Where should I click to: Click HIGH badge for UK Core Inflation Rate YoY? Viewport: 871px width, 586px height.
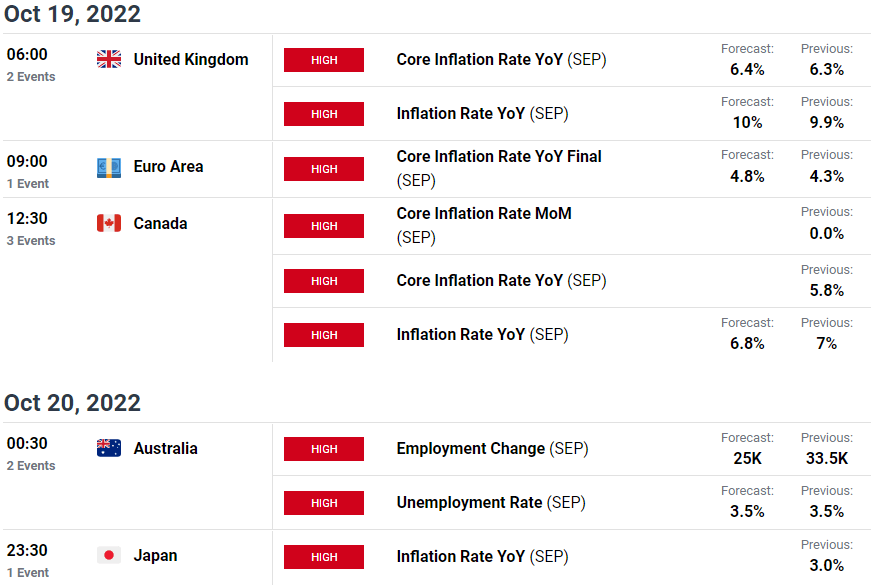pos(324,60)
